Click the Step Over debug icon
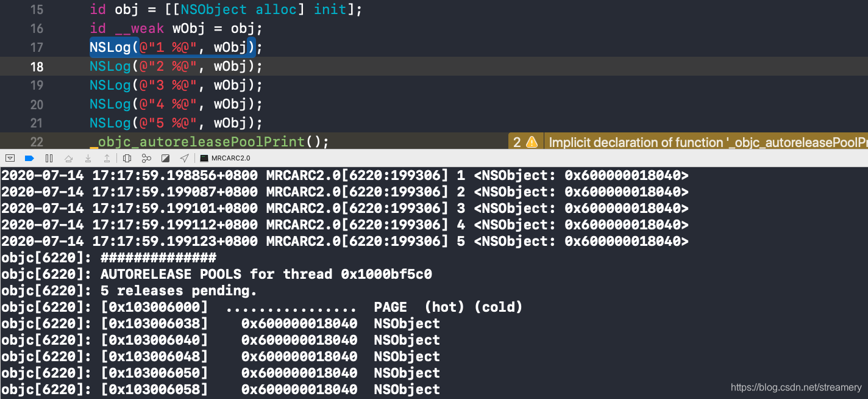This screenshot has width=868, height=399. 69,158
